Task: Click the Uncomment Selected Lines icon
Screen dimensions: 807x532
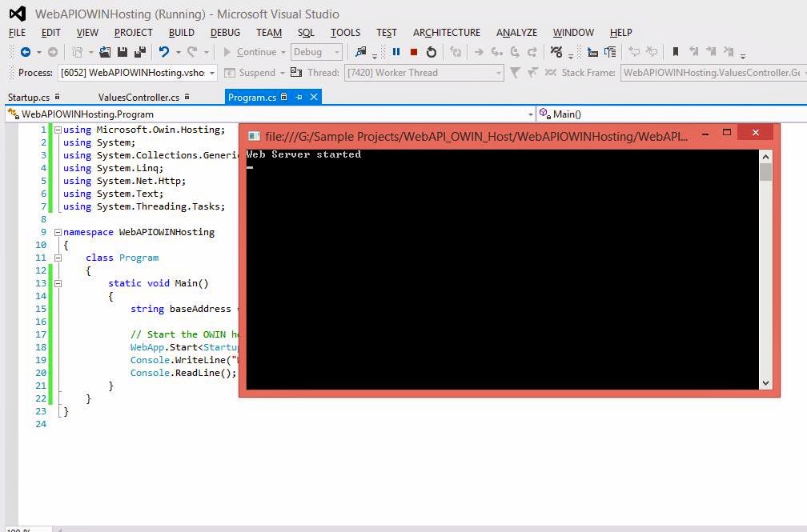Action: (x=652, y=52)
